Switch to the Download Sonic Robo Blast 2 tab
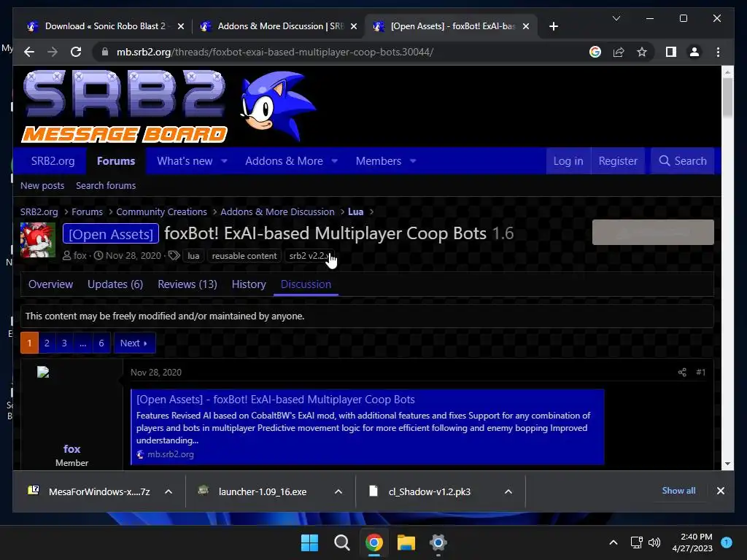 click(105, 26)
